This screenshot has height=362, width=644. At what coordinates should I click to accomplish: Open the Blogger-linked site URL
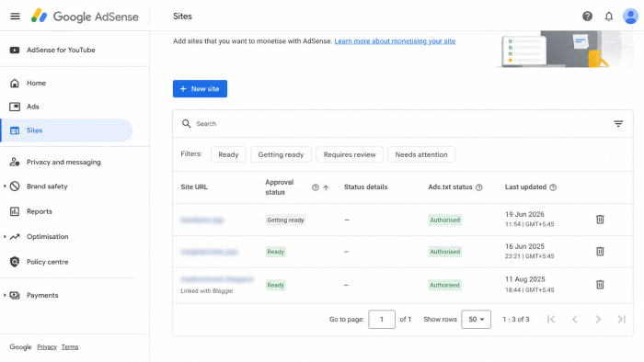pos(217,279)
